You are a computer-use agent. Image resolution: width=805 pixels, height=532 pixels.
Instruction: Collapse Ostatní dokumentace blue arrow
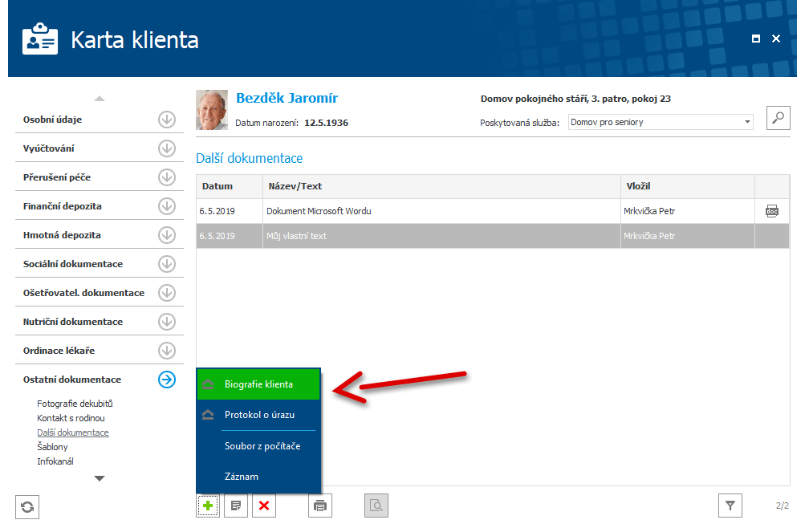point(167,380)
